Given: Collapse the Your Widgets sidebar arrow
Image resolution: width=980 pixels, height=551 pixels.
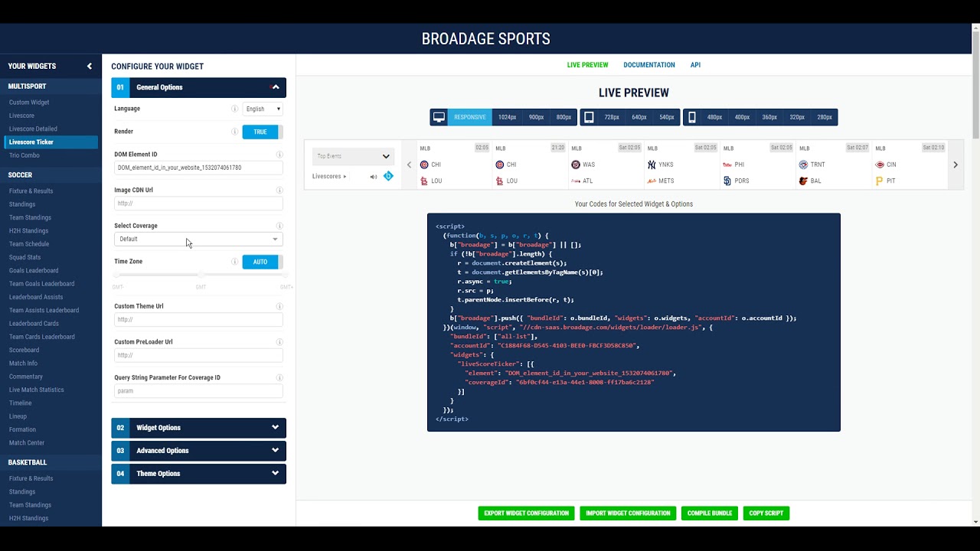Looking at the screenshot, I should pyautogui.click(x=89, y=67).
